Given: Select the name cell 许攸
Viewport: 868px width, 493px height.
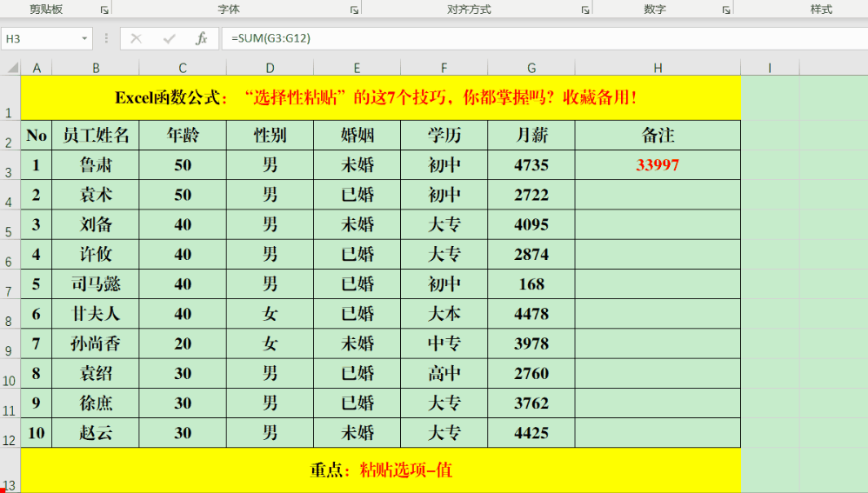Looking at the screenshot, I should point(96,255).
